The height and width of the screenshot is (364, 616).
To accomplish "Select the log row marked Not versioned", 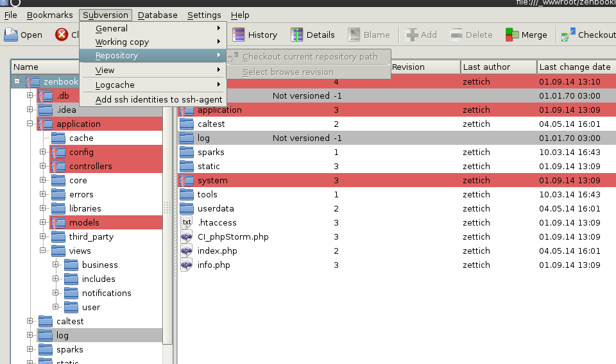I will pyautogui.click(x=397, y=138).
